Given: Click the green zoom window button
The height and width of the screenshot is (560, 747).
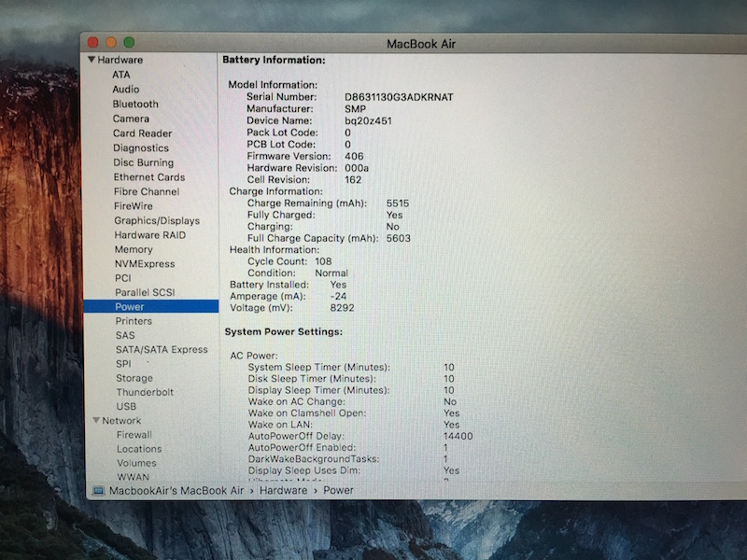Looking at the screenshot, I should (129, 42).
